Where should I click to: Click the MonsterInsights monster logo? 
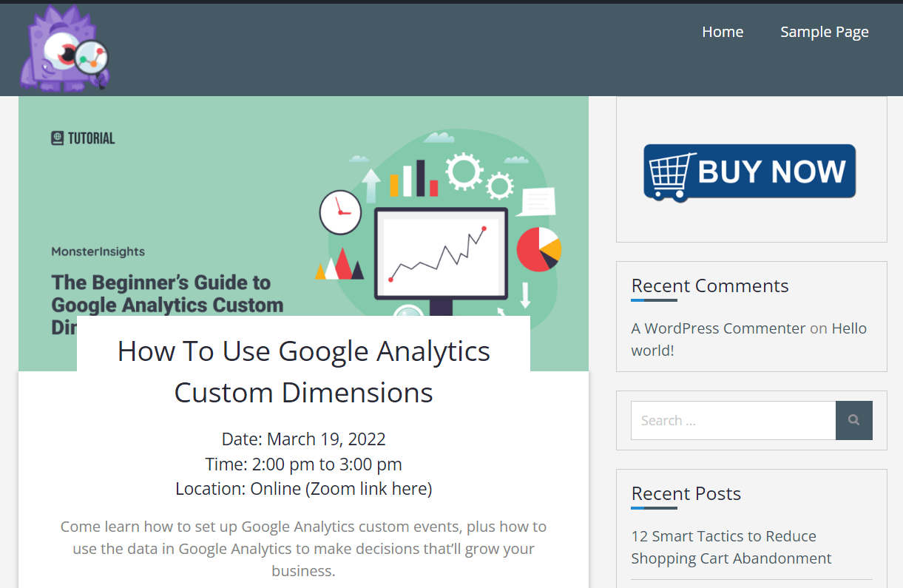pos(65,50)
